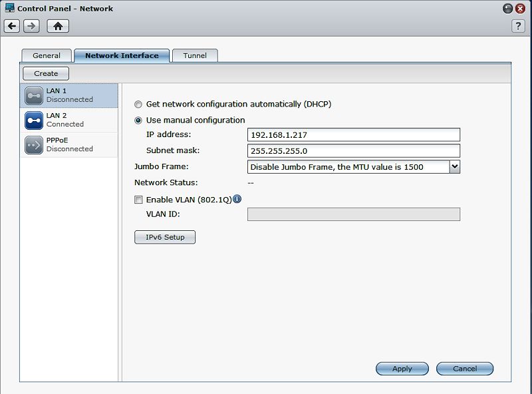Click the Network Status '--' value

click(x=251, y=183)
